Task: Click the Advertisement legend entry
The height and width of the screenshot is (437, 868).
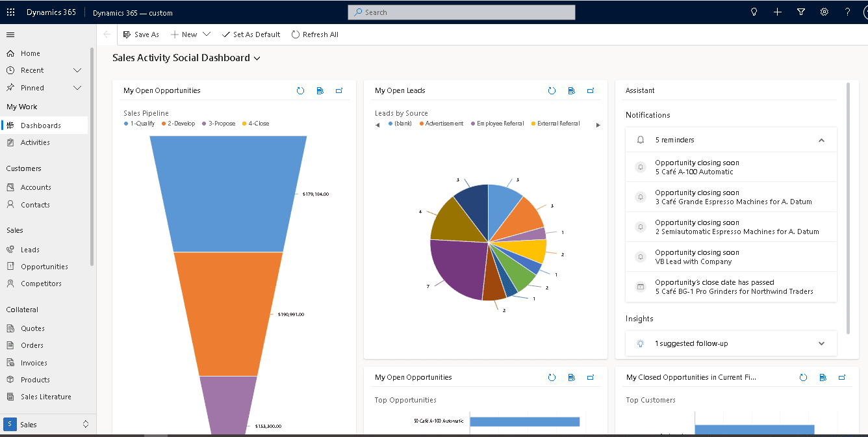Action: click(442, 124)
